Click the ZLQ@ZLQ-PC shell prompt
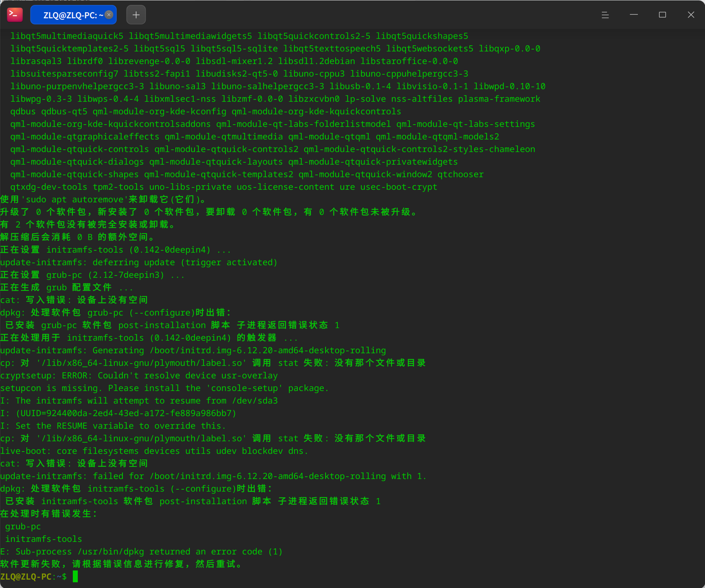This screenshot has height=588, width=705. [34, 577]
